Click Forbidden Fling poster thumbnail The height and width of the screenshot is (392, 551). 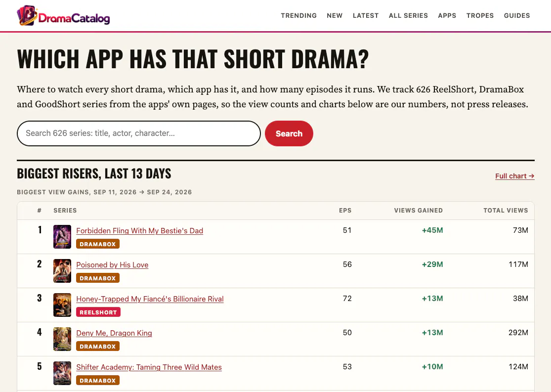62,237
